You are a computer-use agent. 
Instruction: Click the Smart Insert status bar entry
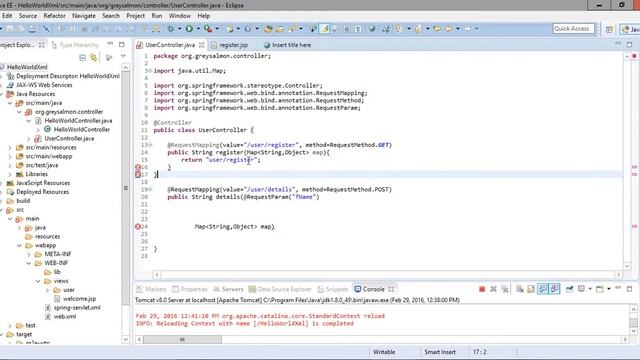coord(440,352)
